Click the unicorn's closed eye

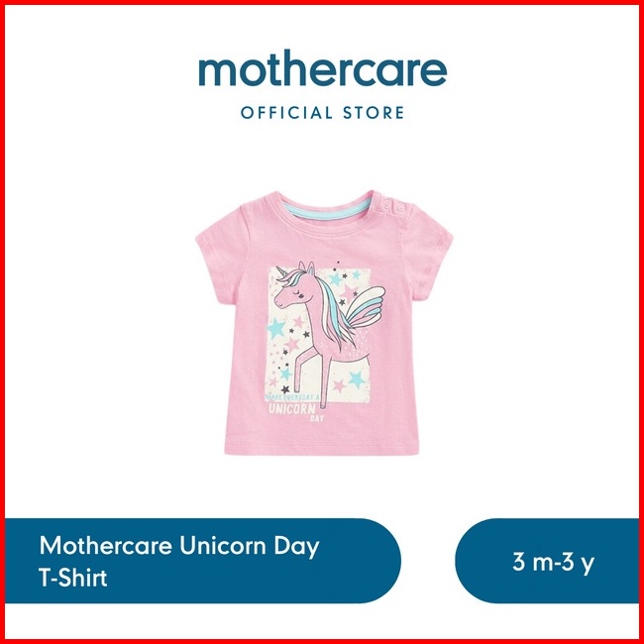tap(299, 291)
